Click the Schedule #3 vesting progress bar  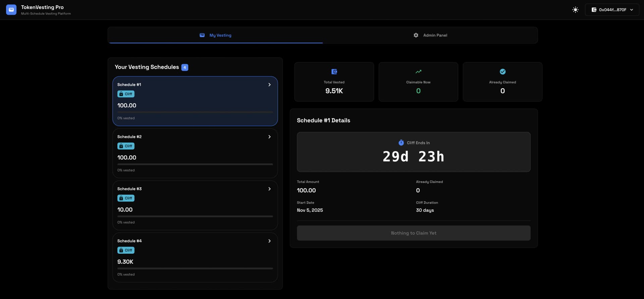(195, 216)
